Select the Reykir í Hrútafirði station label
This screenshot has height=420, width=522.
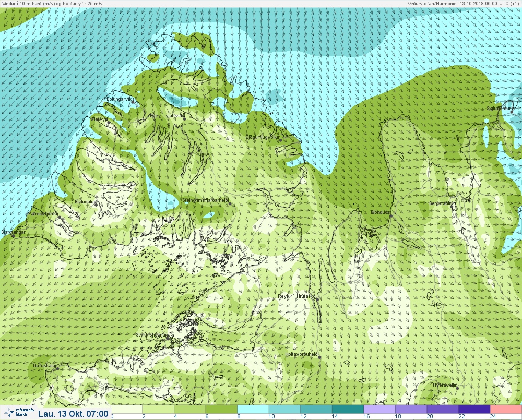click(298, 296)
